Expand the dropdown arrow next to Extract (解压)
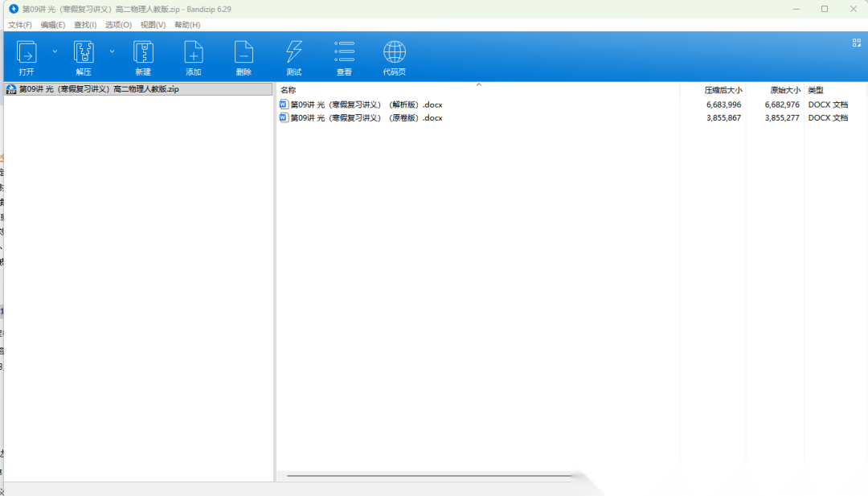This screenshot has height=496, width=868. coord(112,51)
